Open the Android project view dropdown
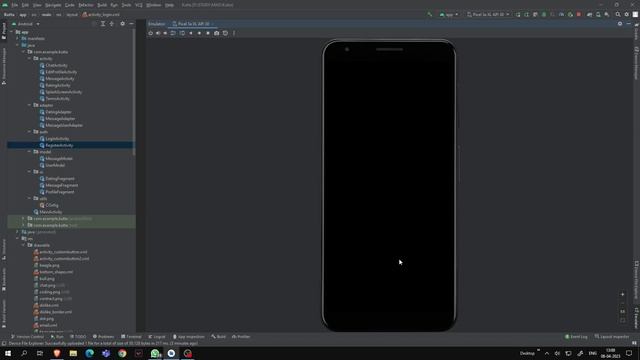Screen dimensions: 640x360 26,24
